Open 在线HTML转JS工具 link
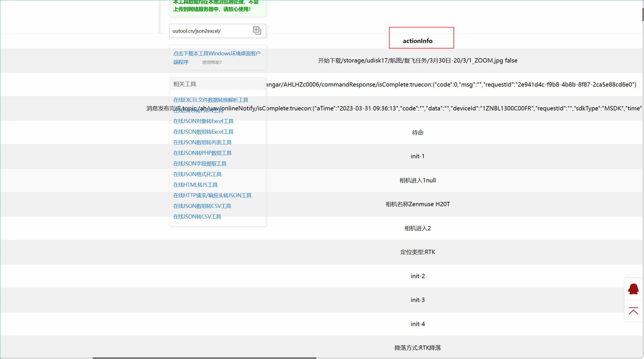644x359 pixels. [195, 185]
